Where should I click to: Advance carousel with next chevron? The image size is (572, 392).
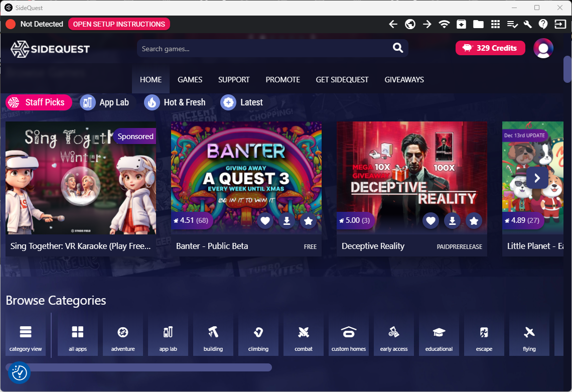tap(537, 178)
